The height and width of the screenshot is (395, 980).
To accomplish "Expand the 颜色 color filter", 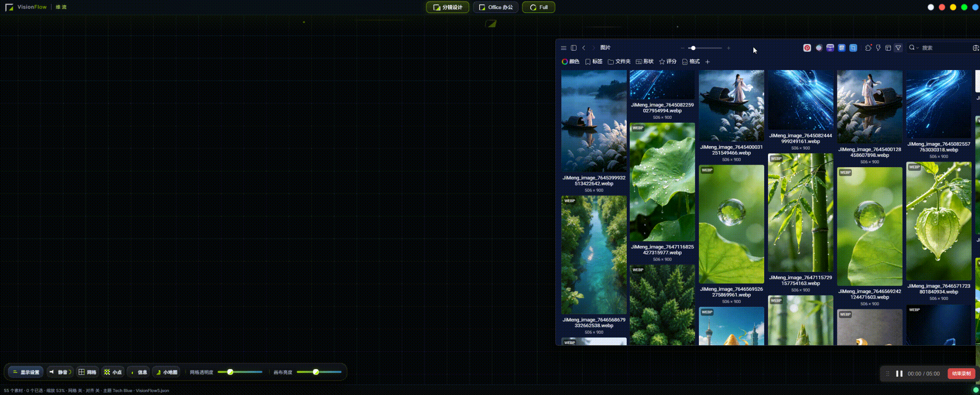I will click(570, 62).
